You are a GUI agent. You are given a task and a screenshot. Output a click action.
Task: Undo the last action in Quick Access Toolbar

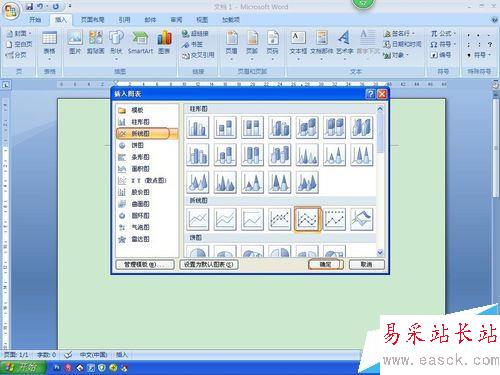tap(40, 6)
